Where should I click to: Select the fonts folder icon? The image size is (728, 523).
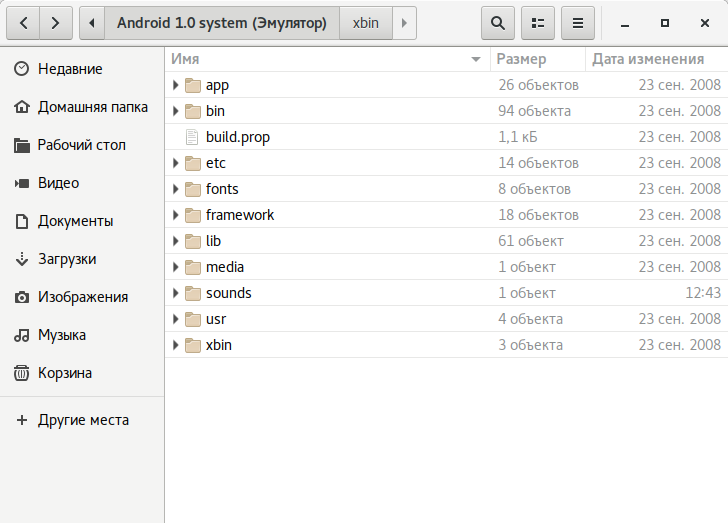(193, 190)
